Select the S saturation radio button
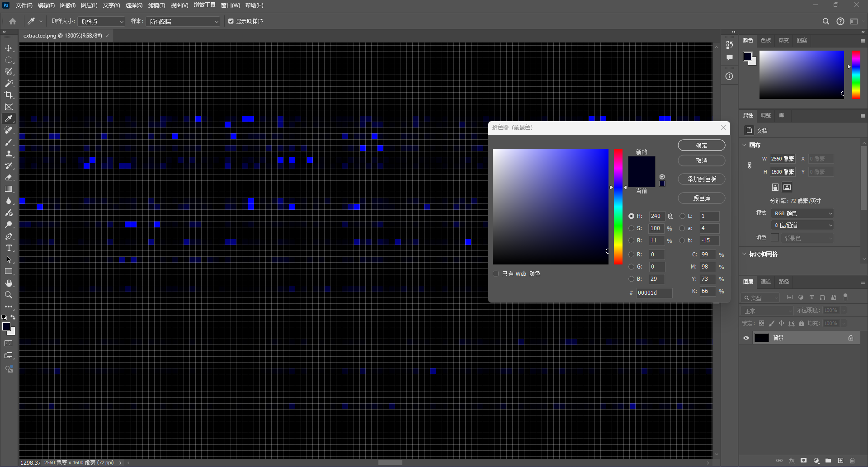Image resolution: width=868 pixels, height=467 pixels. point(631,228)
